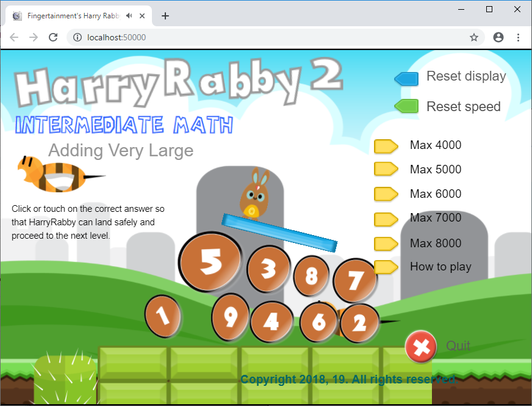
Task: Select the Max 7000 difficulty
Action: 434,218
